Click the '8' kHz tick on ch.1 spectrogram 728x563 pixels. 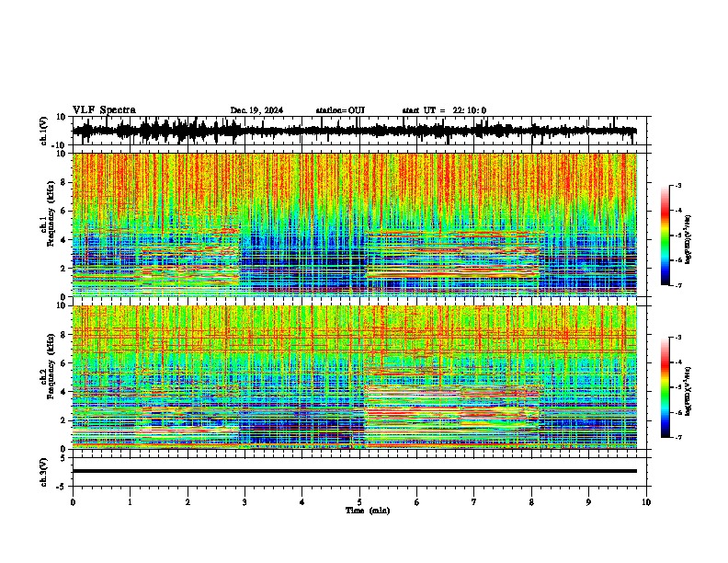pyautogui.click(x=64, y=182)
